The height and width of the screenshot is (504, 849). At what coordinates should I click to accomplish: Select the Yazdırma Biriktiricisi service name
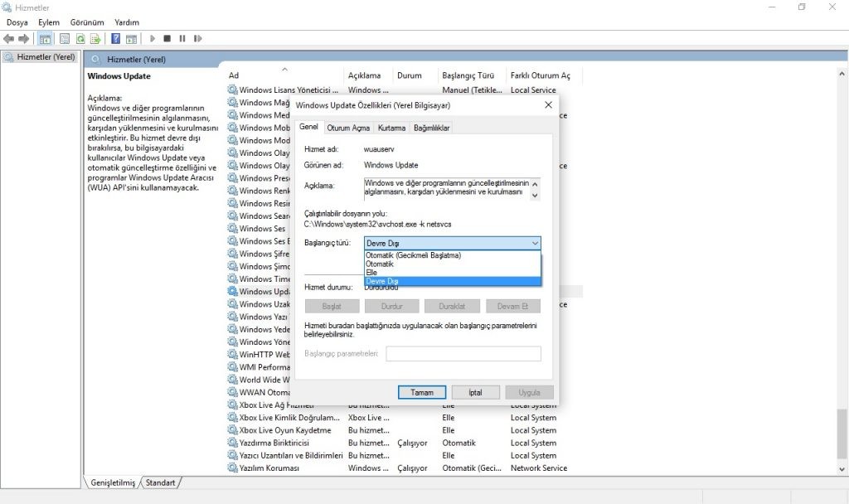point(274,443)
